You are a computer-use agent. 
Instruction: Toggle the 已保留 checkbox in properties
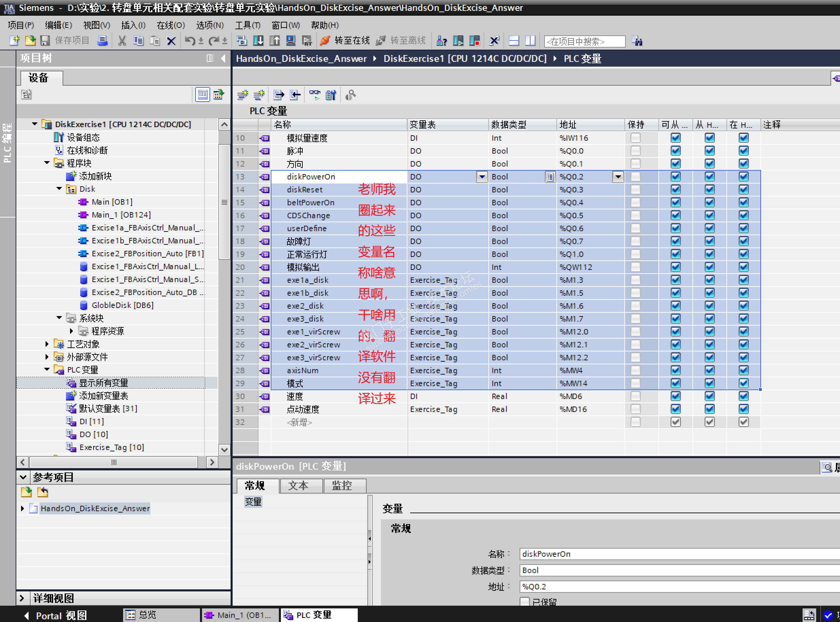525,602
